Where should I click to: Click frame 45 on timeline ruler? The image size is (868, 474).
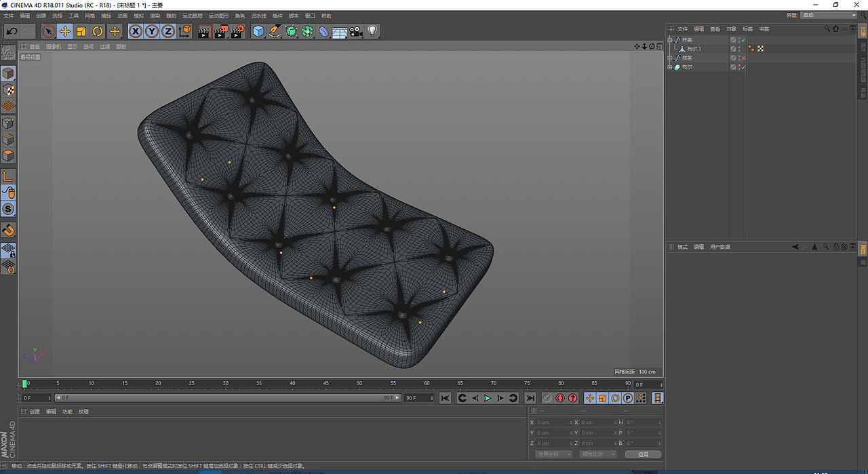(326, 384)
